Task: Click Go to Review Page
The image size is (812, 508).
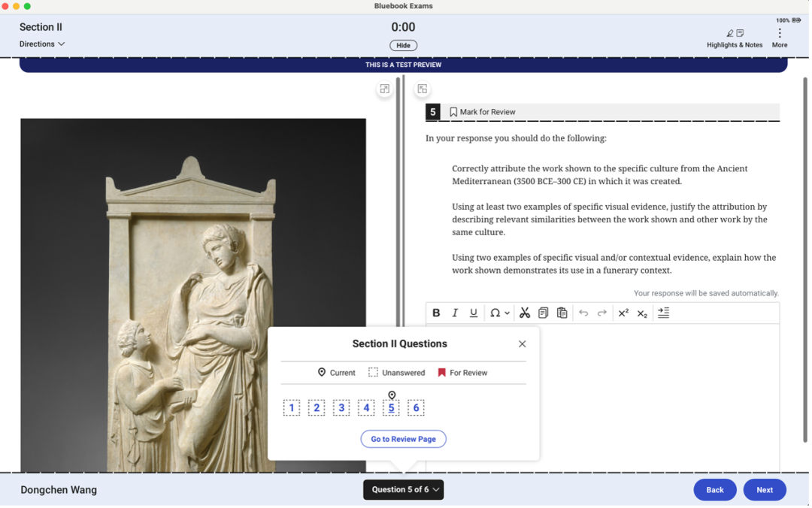Action: [x=404, y=439]
